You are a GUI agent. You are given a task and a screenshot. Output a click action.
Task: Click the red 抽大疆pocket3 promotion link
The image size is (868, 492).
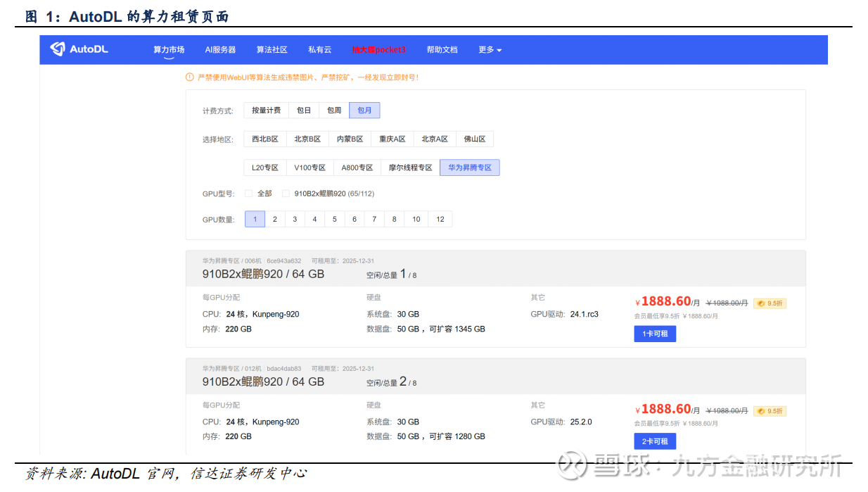(x=379, y=50)
